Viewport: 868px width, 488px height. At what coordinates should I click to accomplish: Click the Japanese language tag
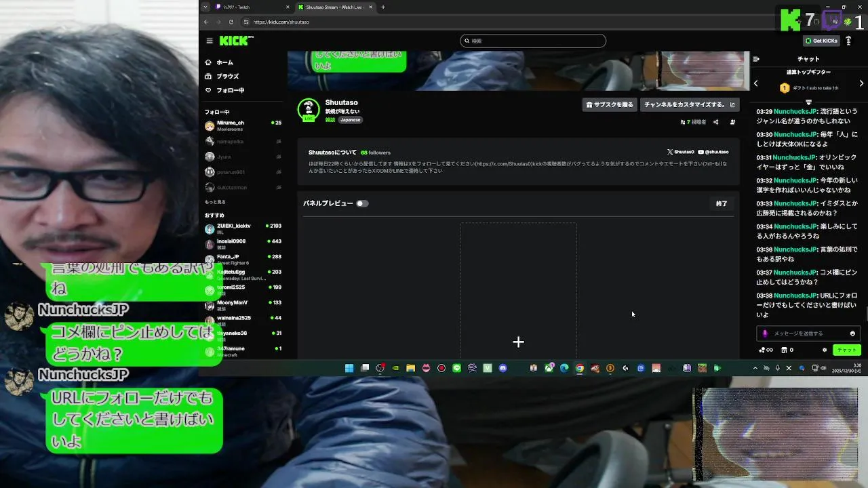350,120
